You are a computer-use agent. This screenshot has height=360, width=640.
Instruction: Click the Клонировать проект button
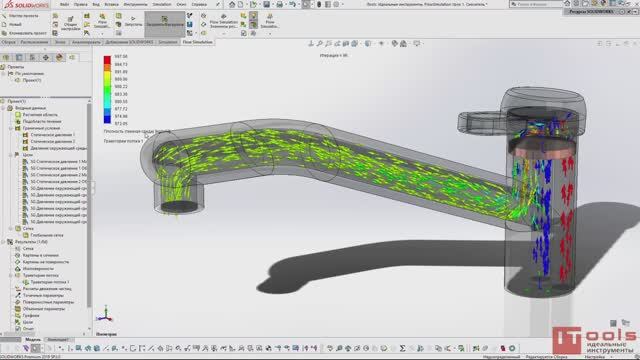coord(24,33)
